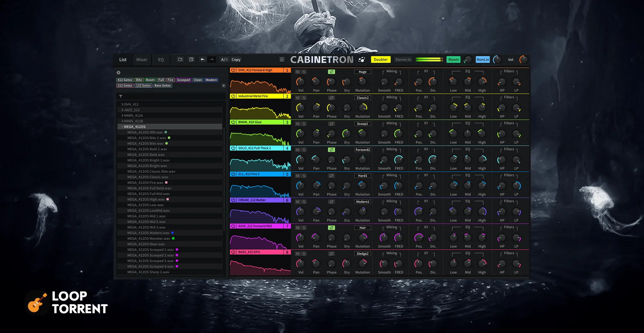Toggle phase invert on slot 4
This screenshot has width=644, height=333.
331,150
